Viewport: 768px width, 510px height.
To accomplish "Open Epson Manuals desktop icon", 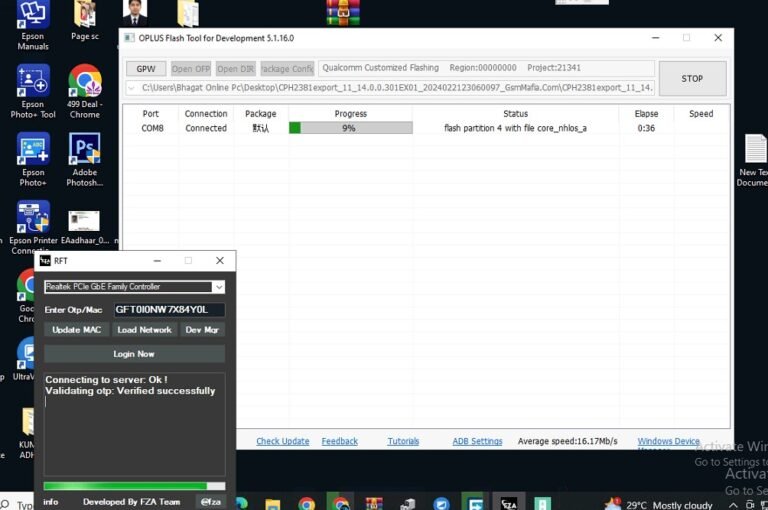I will pyautogui.click(x=33, y=24).
